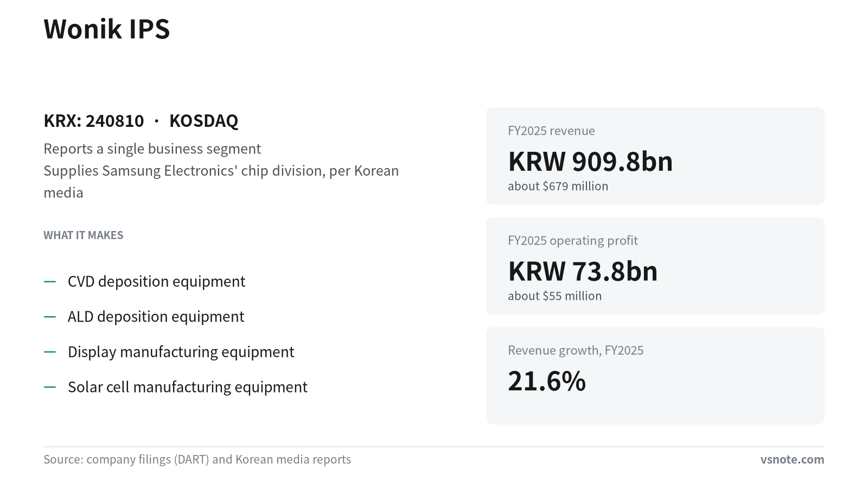Click the KOSDAQ exchange label

[x=204, y=121]
